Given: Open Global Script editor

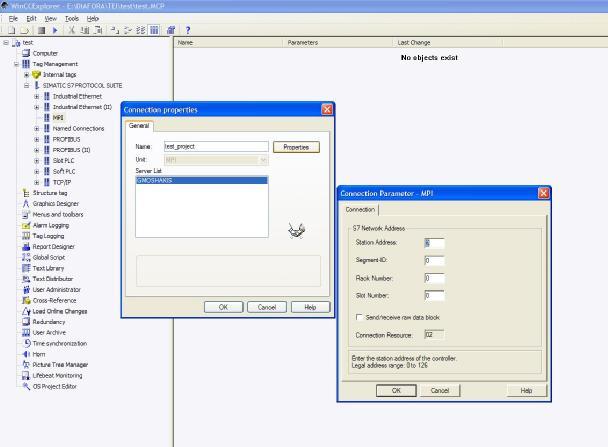Looking at the screenshot, I should (49, 257).
